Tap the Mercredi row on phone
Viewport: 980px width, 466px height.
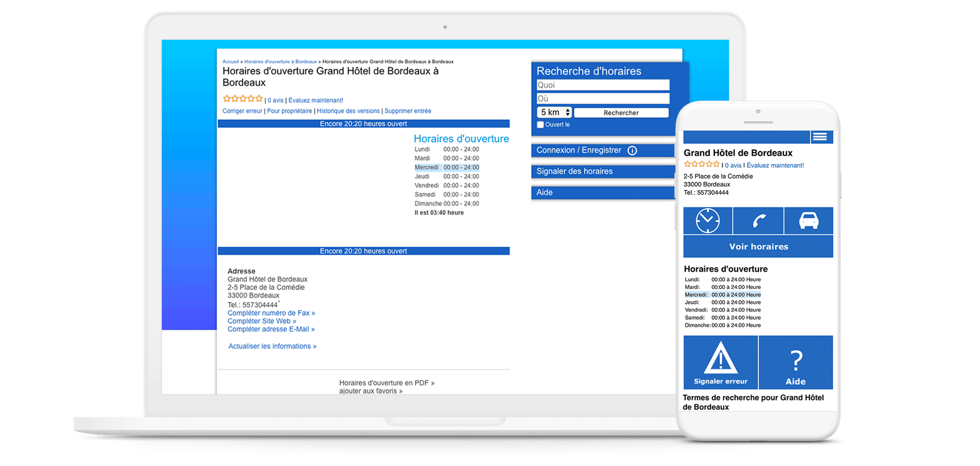click(x=723, y=295)
